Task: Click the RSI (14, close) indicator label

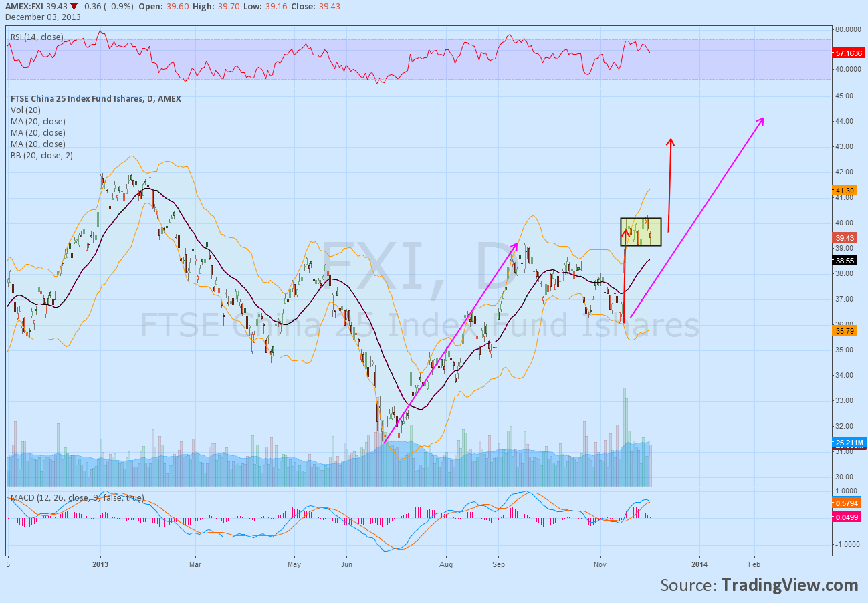Action: pos(36,36)
